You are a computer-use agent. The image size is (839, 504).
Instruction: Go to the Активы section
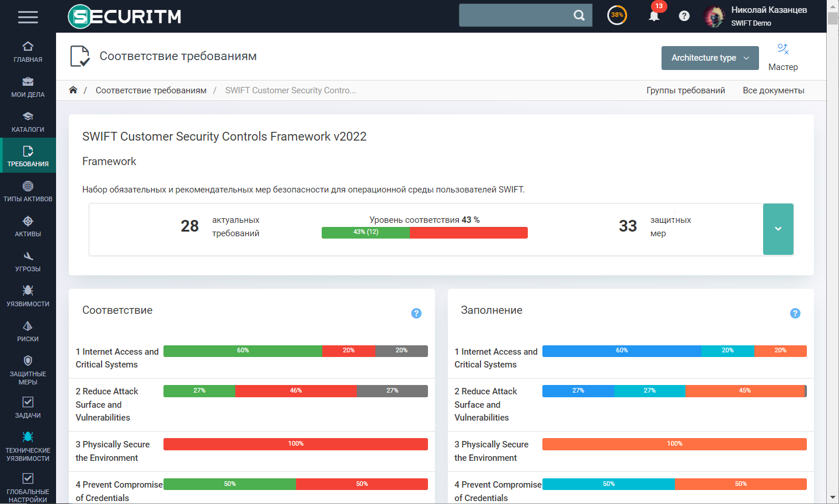click(27, 226)
